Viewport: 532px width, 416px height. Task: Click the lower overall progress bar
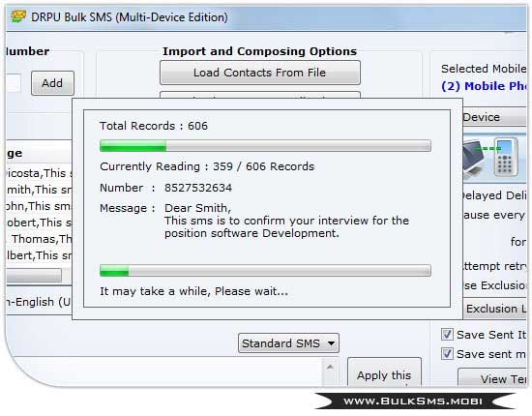point(265,271)
